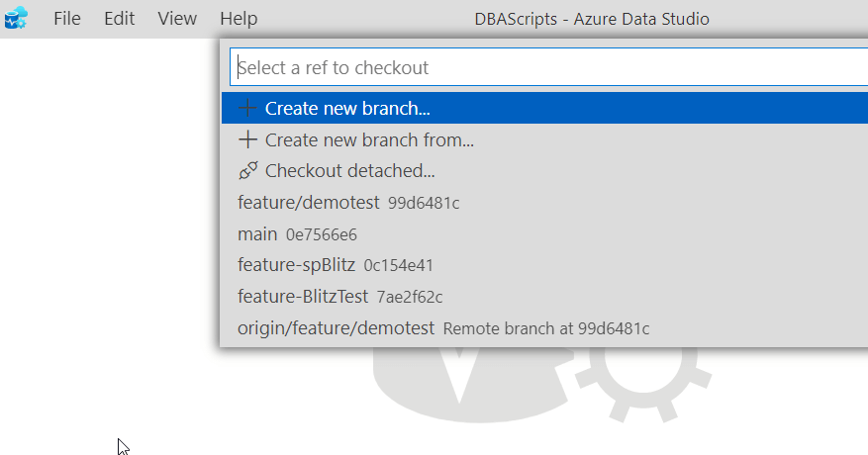Screen dimensions: 868x455
Task: Click the main branch commit hash 0e7566e6
Action: pyautogui.click(x=321, y=235)
